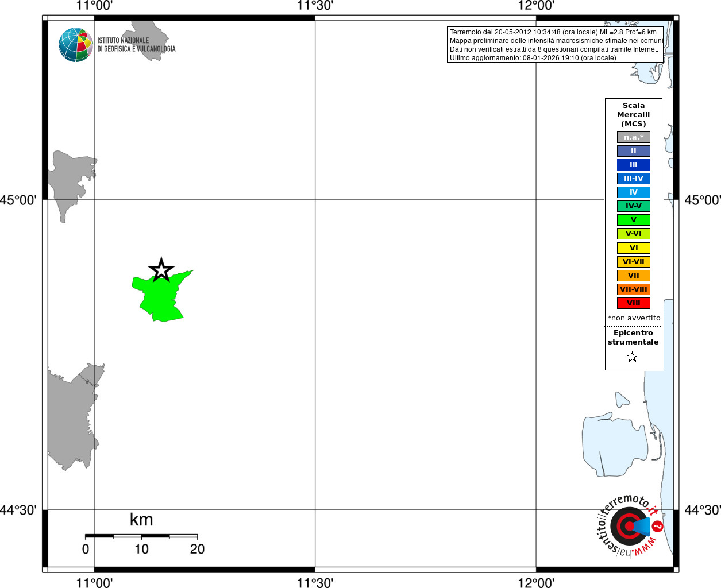The image size is (721, 588).
Task: Select orange intensity VII legend swatch
Action: pyautogui.click(x=634, y=276)
